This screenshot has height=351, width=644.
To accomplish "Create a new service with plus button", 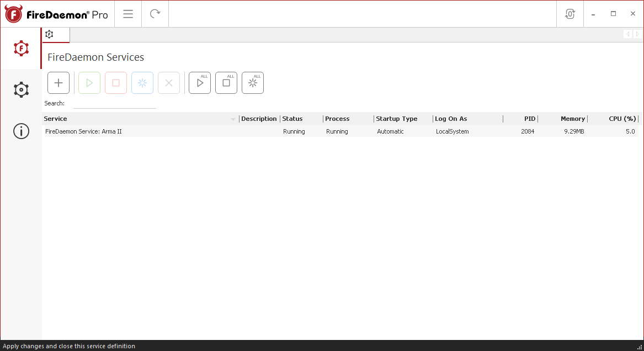I will (x=58, y=83).
